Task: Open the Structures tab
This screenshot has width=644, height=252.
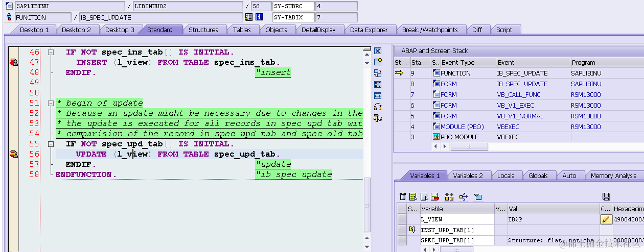Action: (203, 30)
